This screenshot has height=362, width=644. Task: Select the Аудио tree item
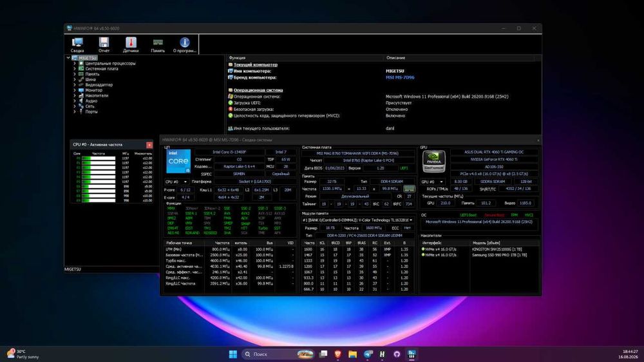tap(91, 100)
